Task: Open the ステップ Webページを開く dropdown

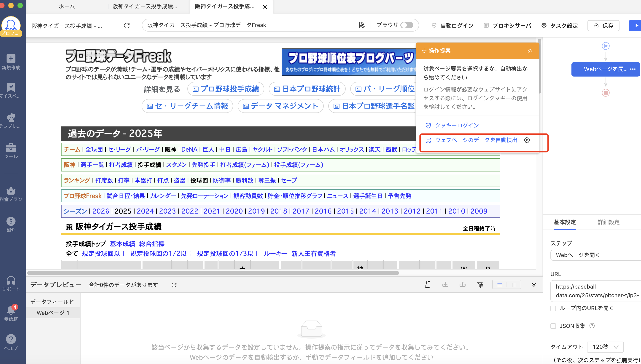Action: [596, 255]
